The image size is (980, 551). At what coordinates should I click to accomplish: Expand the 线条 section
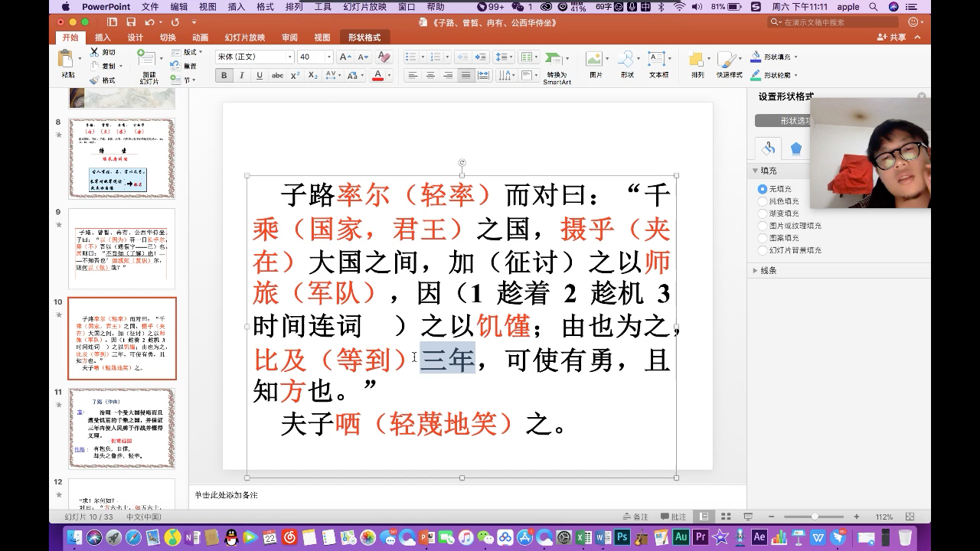click(x=763, y=269)
